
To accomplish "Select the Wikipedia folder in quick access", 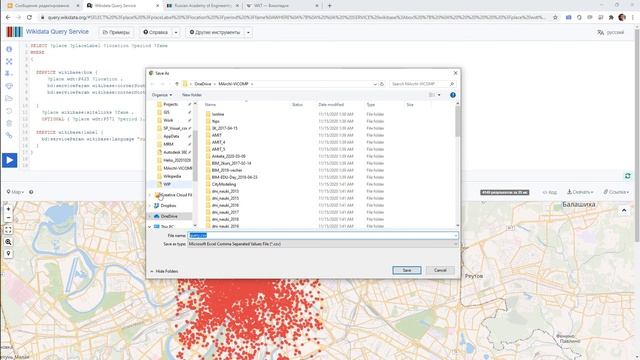I will (172, 176).
